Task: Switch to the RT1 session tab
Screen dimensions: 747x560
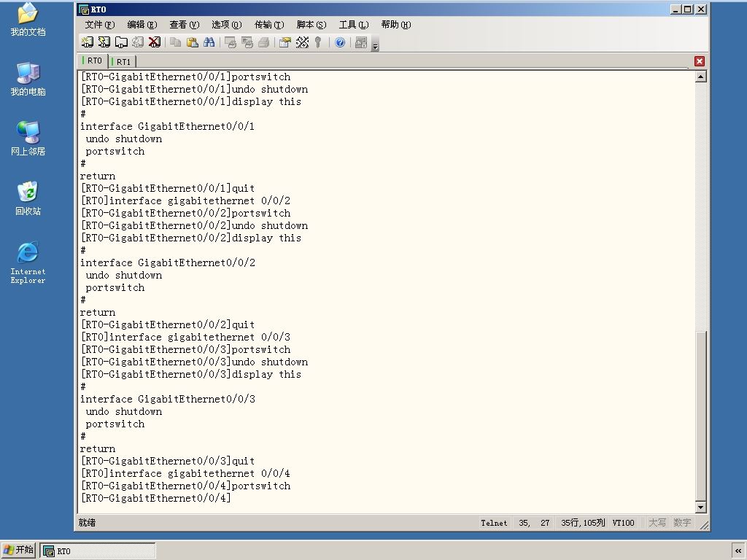Action: 123,61
